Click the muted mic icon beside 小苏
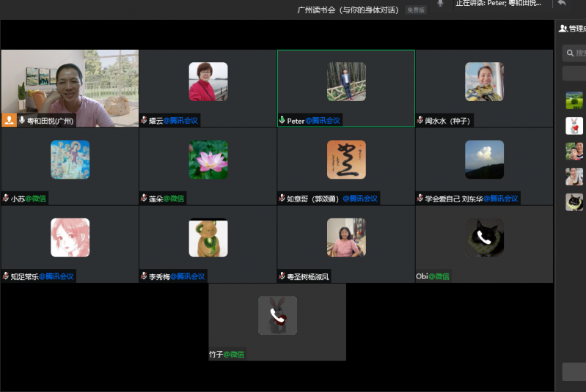 [6, 199]
